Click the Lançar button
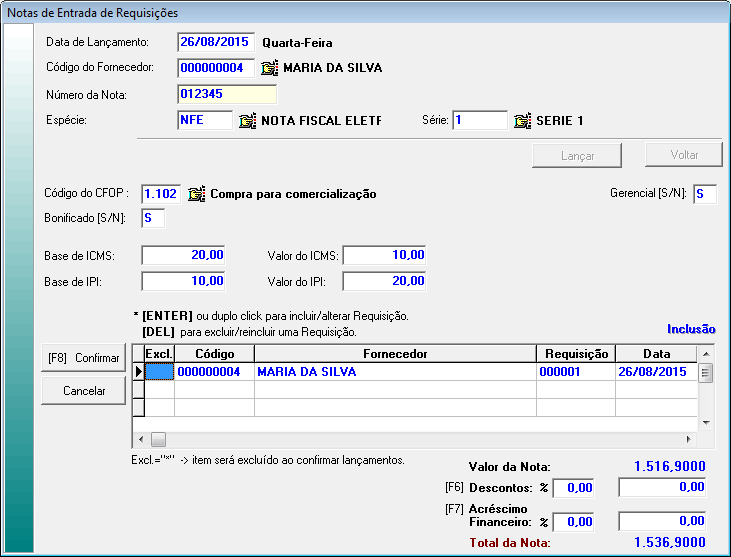The image size is (731, 557). coord(578,156)
